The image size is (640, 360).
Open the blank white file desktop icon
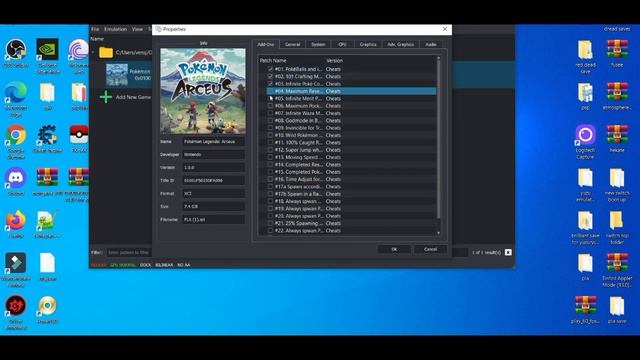(47, 263)
